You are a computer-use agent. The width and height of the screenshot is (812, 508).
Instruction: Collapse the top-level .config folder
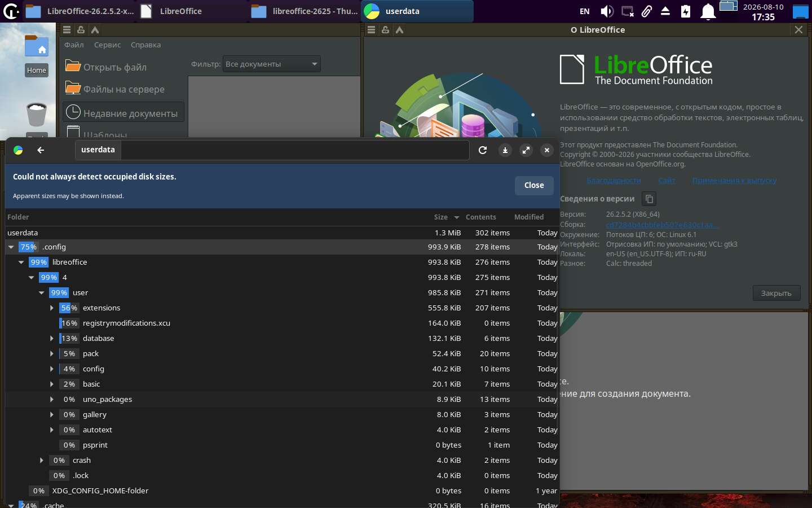point(11,247)
